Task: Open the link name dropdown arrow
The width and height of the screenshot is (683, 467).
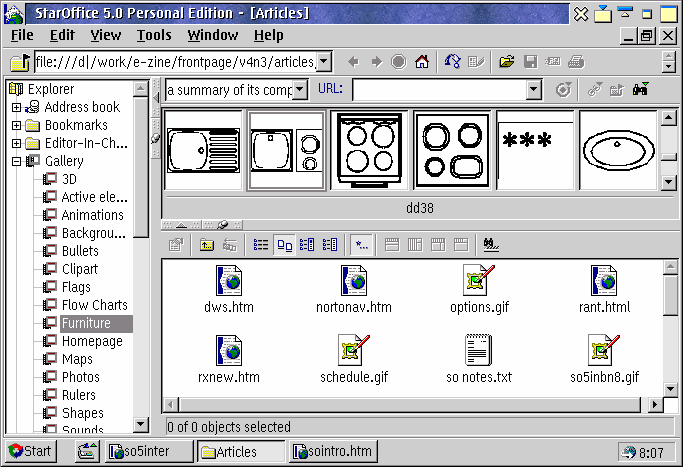Action: [300, 90]
